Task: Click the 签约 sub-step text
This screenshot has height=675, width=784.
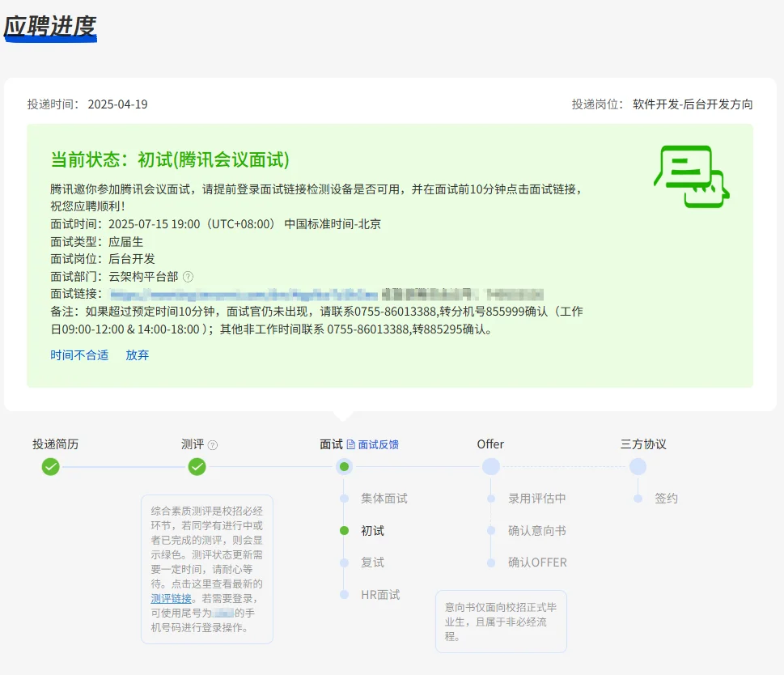Action: pyautogui.click(x=667, y=499)
